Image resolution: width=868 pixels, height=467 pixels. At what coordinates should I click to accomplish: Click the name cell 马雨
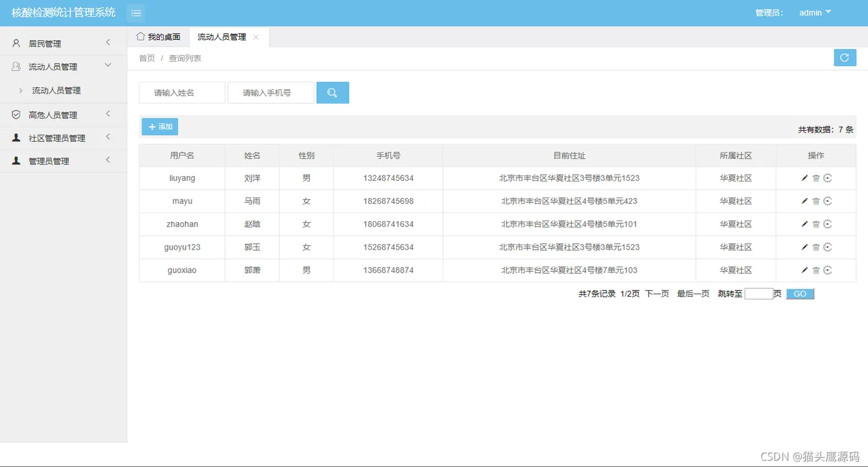tap(252, 201)
